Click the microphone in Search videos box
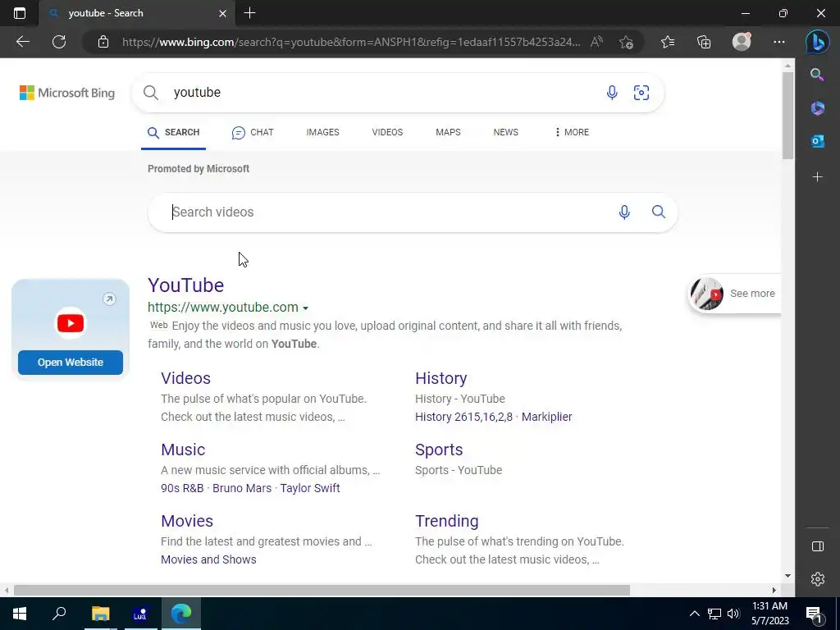 click(624, 212)
